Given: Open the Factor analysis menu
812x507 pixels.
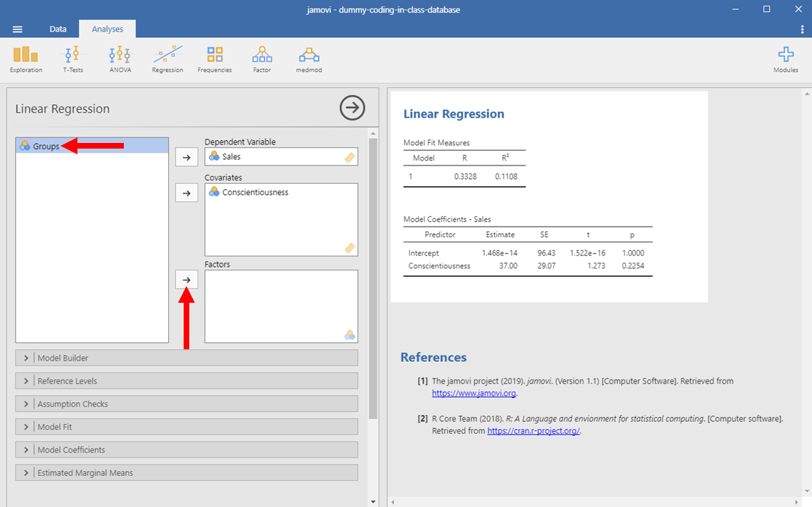Looking at the screenshot, I should coord(262,59).
